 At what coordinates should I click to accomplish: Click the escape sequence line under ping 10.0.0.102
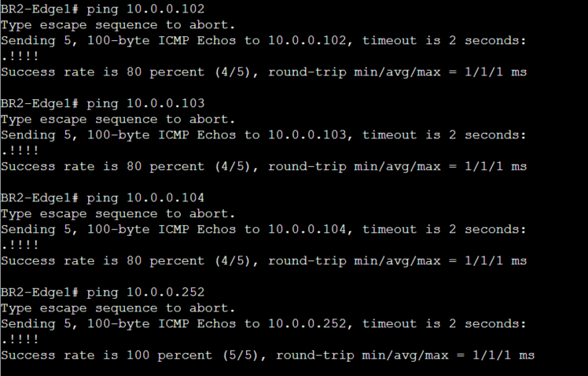118,25
